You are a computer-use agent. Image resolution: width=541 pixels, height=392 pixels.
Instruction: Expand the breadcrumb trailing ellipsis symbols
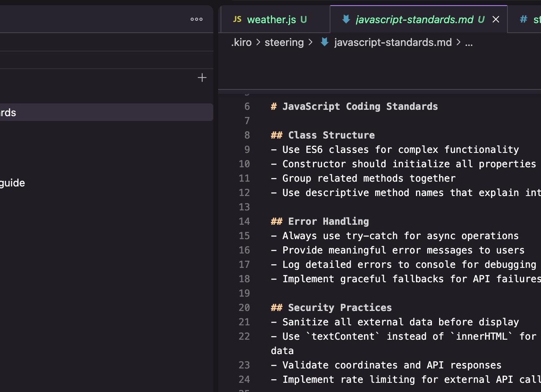click(469, 42)
